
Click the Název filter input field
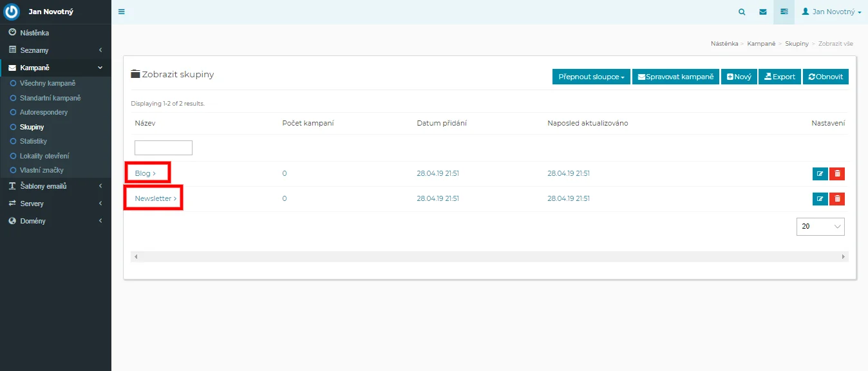click(x=164, y=148)
